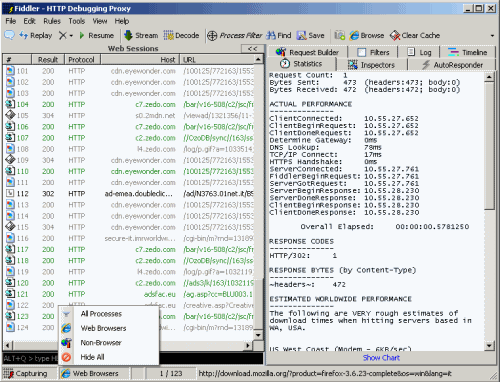Open the Tools menu
This screenshot has height=382, width=500.
(x=77, y=21)
